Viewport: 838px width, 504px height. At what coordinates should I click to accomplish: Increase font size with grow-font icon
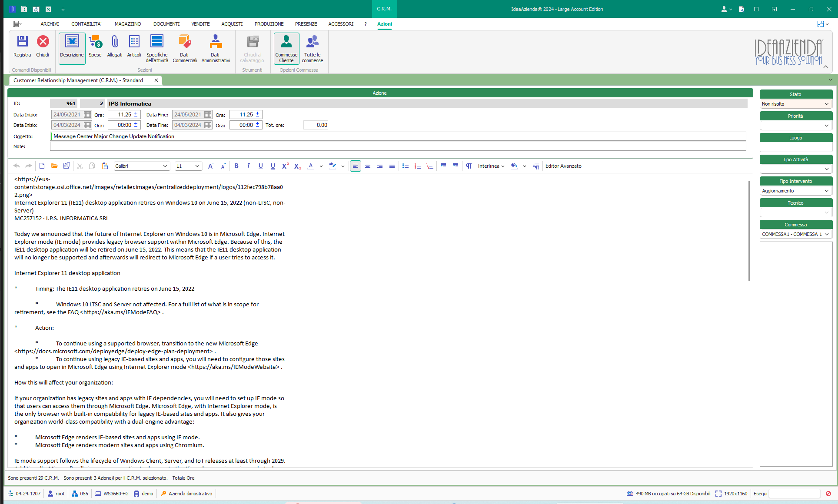coord(211,166)
